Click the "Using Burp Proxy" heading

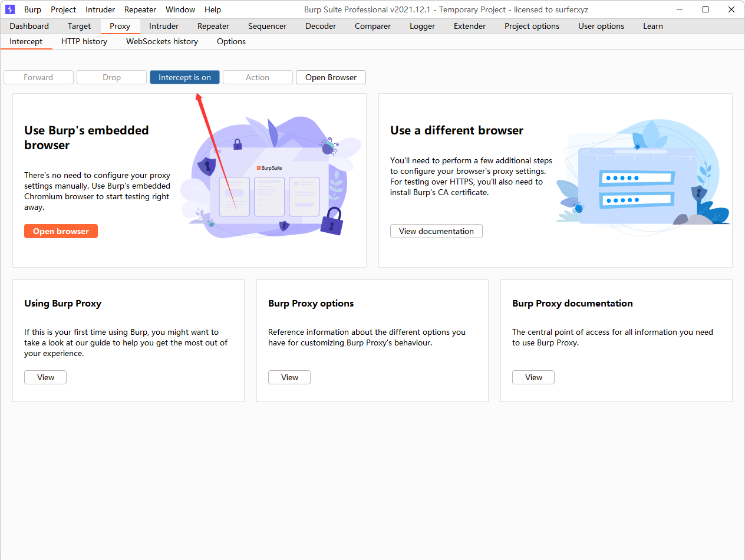click(62, 303)
